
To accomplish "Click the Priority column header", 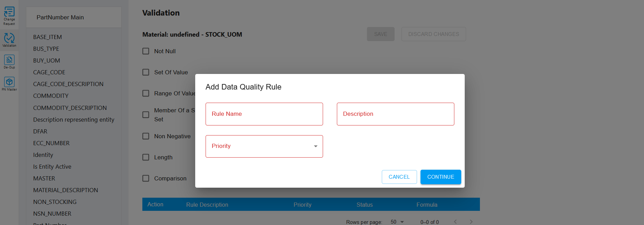I will (x=302, y=205).
